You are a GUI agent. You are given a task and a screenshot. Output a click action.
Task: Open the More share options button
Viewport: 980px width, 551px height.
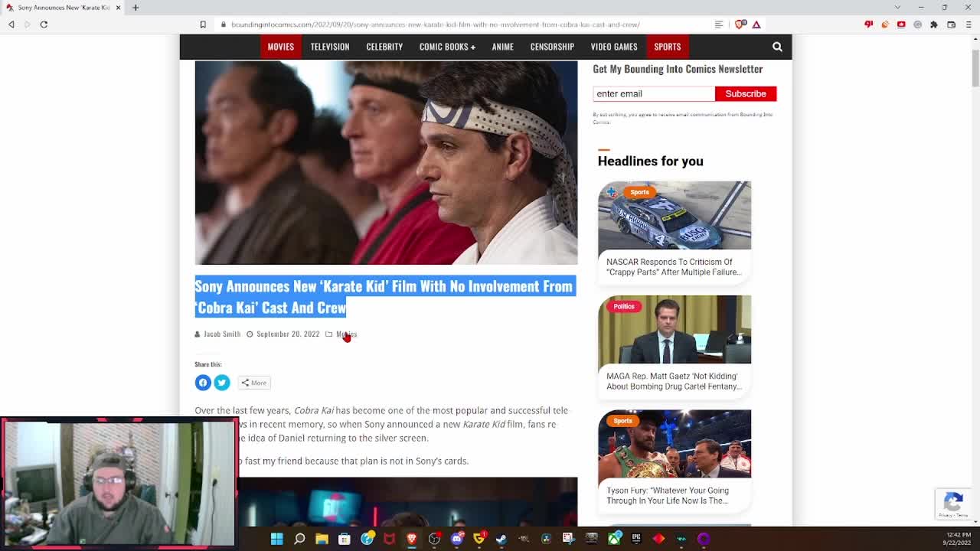253,383
